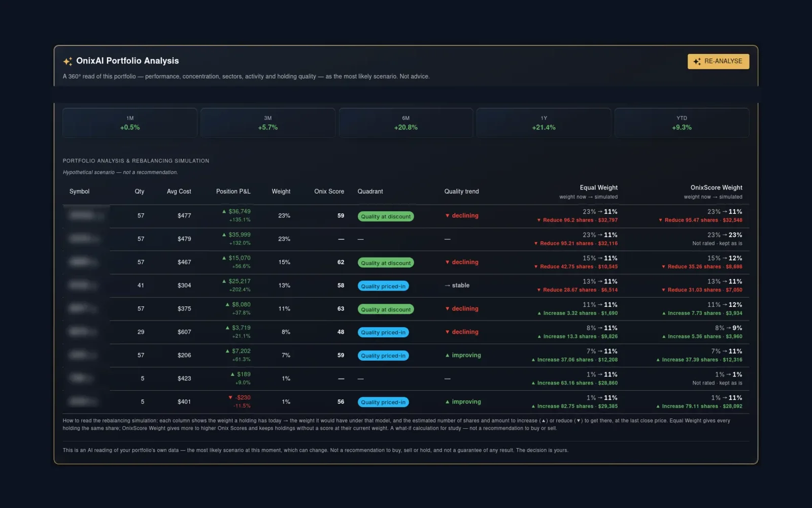812x508 pixels.
Task: Select the Onix Score 63 cell
Action: coord(341,309)
